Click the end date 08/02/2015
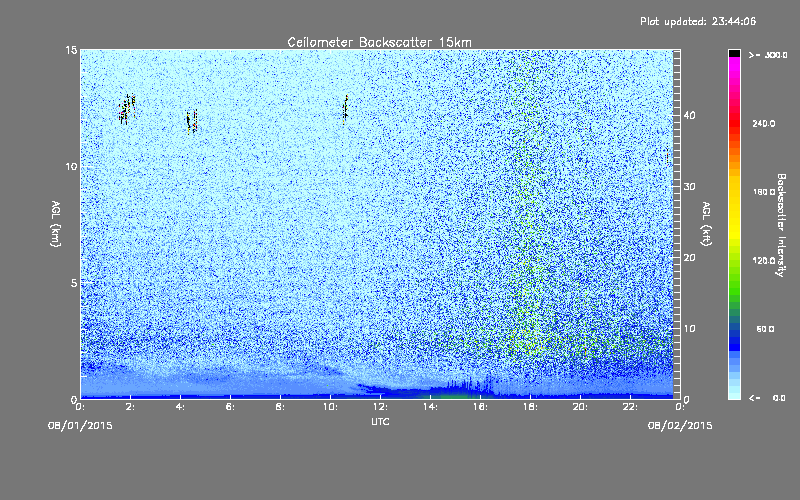800x500 pixels. [x=680, y=426]
